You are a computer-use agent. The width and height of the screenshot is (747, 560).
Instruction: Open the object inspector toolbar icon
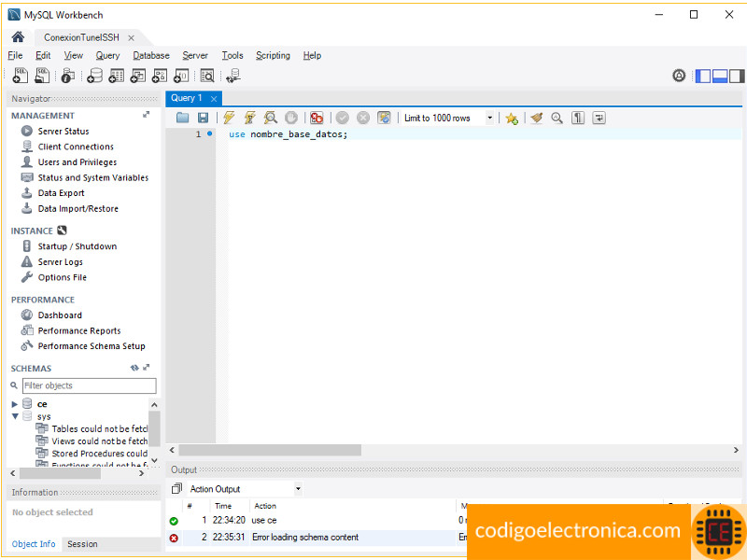click(x=67, y=76)
